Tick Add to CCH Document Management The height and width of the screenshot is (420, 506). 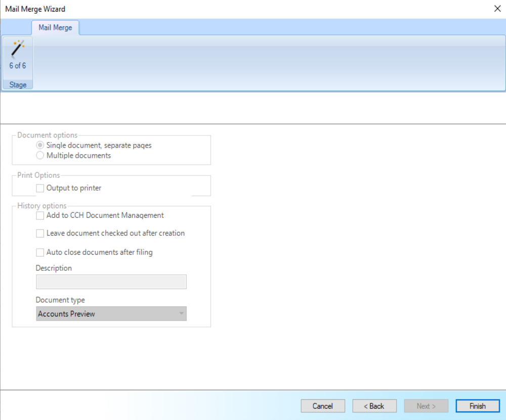[40, 216]
